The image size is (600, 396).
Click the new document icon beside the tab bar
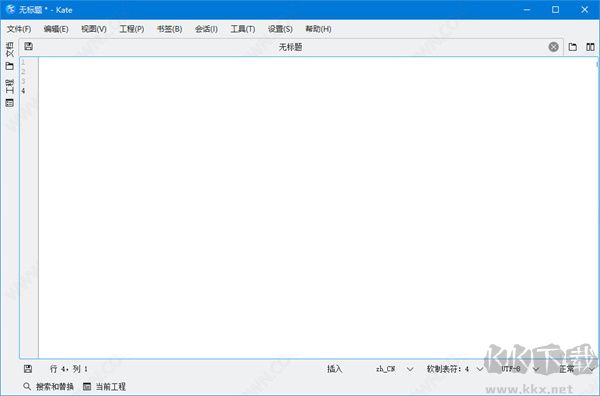572,47
